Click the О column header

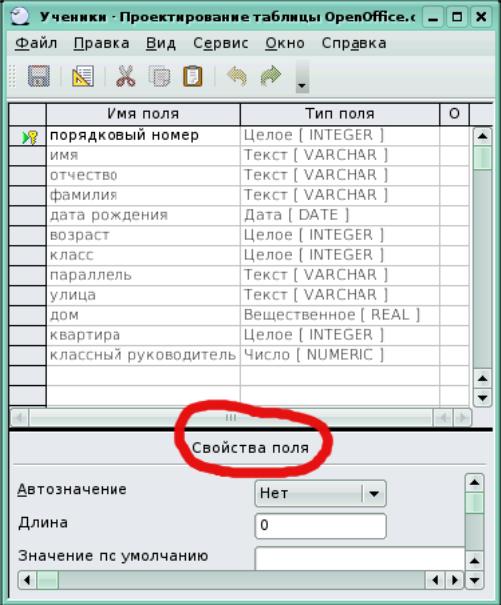click(454, 114)
